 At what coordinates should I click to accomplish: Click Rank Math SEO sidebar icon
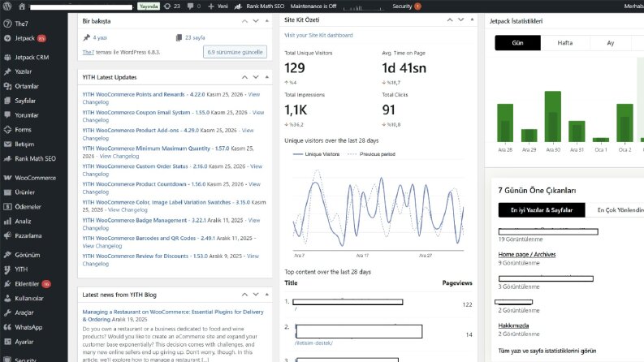coord(7,158)
